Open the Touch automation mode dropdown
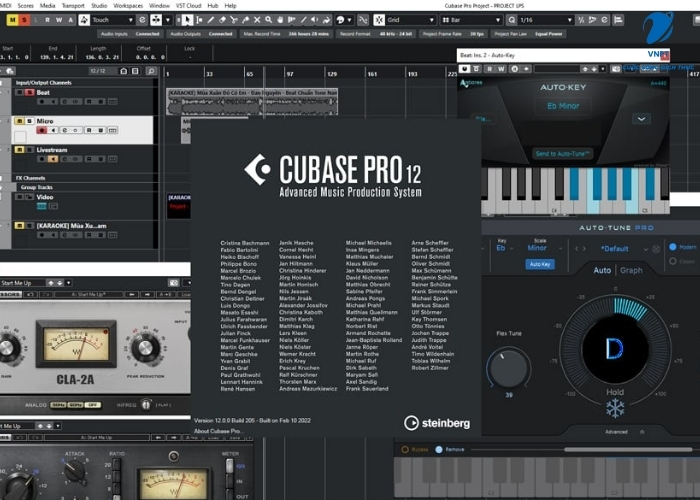 [x=112, y=20]
